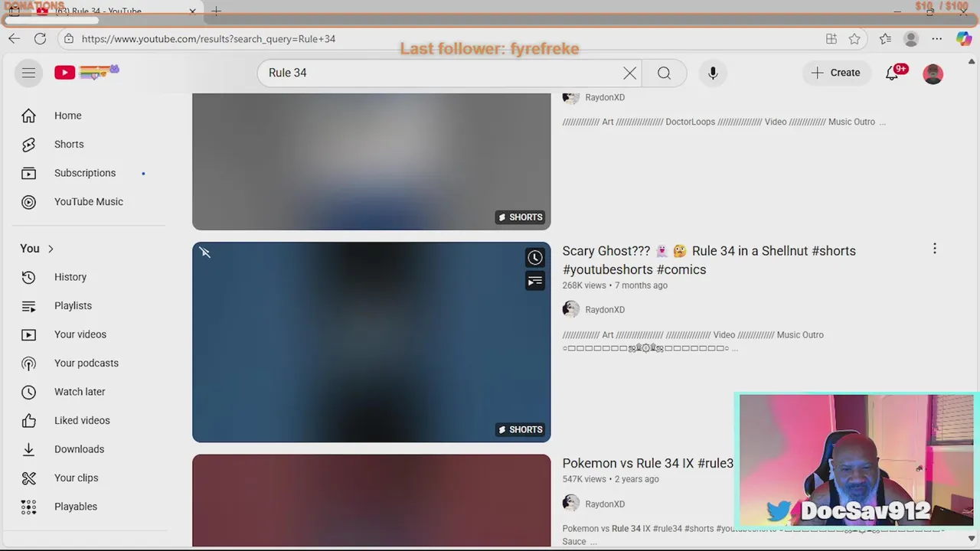Open Subscriptions in sidebar
This screenshot has height=551, width=980.
click(89, 173)
